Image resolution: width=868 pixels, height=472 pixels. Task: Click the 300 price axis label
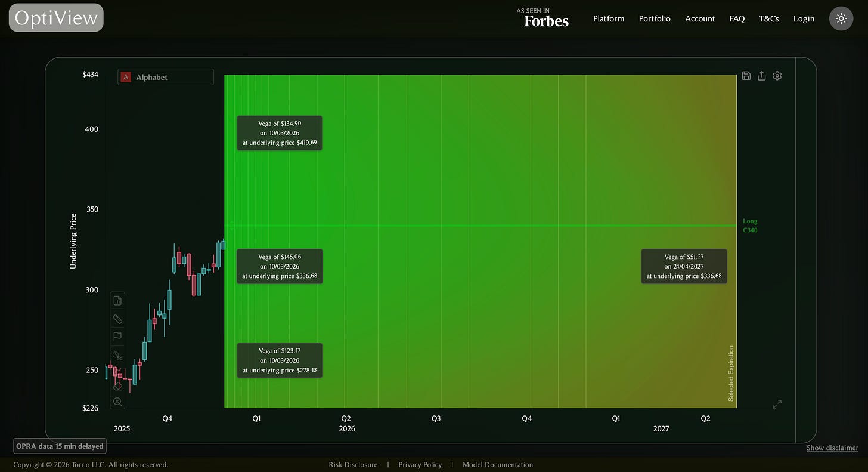point(91,290)
